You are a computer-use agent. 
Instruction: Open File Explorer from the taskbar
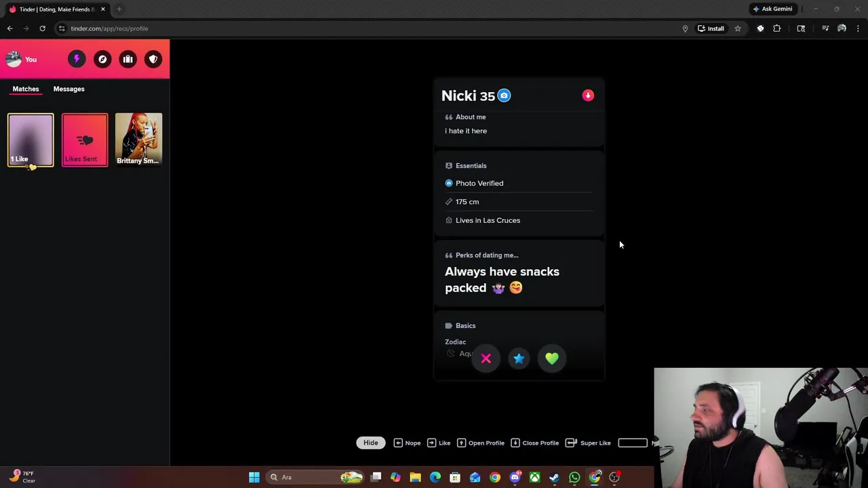pyautogui.click(x=415, y=477)
